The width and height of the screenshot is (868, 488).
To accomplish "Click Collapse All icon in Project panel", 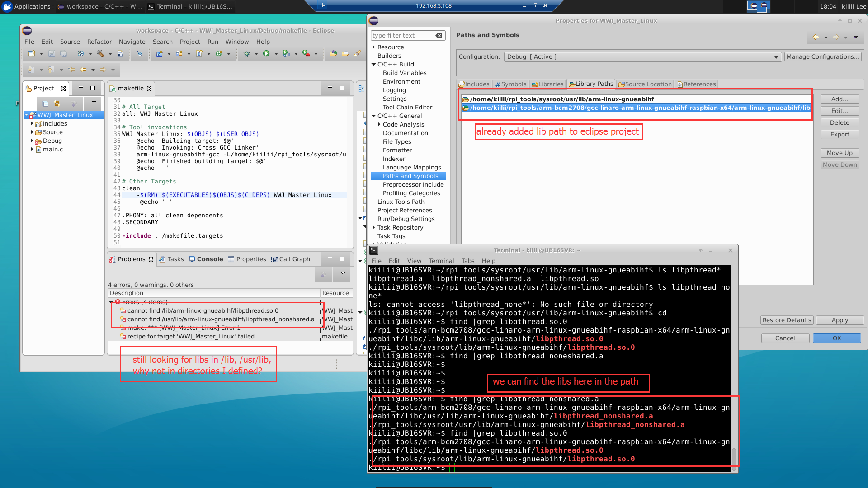I will tap(46, 103).
